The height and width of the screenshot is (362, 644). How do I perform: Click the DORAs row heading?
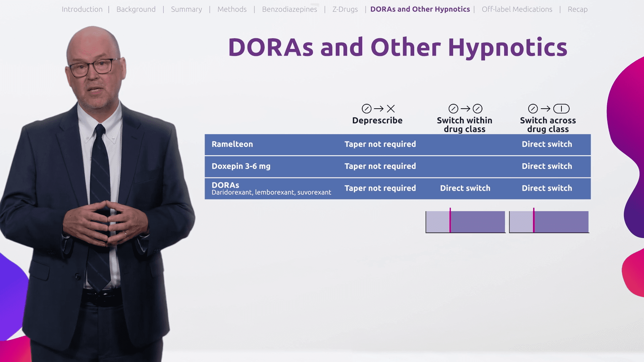tap(225, 185)
